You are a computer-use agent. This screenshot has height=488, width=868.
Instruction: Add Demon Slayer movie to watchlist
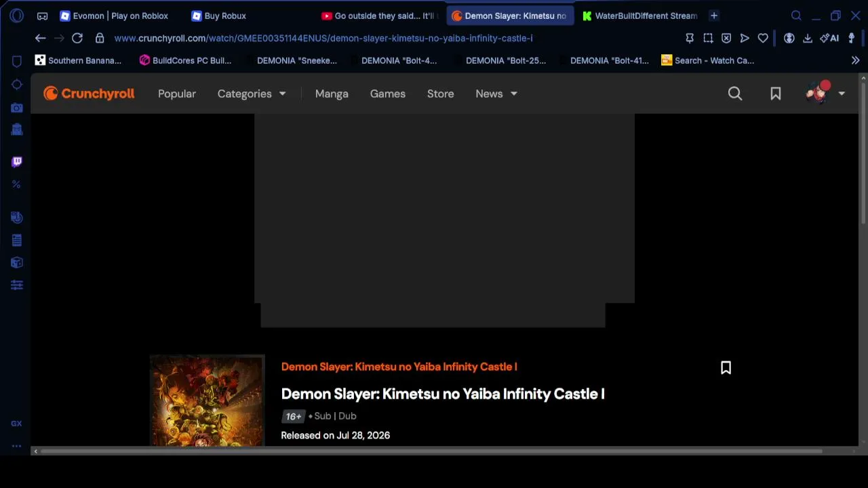point(726,367)
